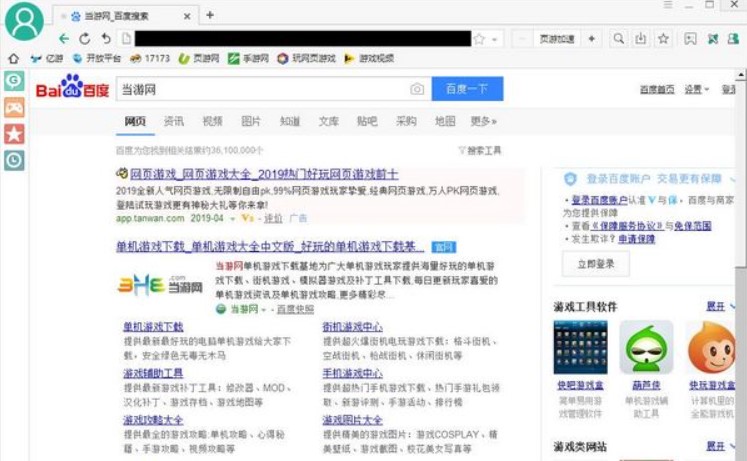Screen dimensions: 747x461
Task: Open the magnifier search icon in the toolbar
Action: (618, 39)
